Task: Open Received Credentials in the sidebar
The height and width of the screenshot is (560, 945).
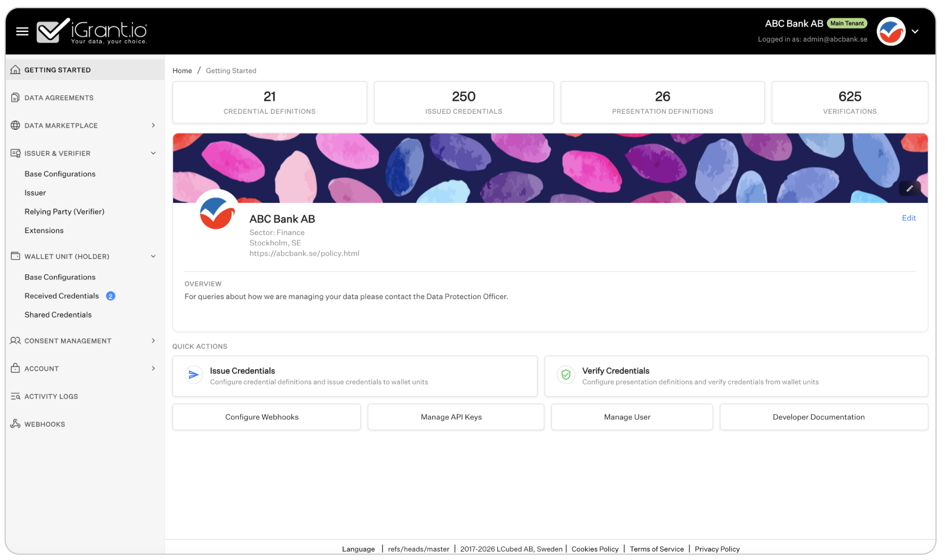Action: (62, 296)
